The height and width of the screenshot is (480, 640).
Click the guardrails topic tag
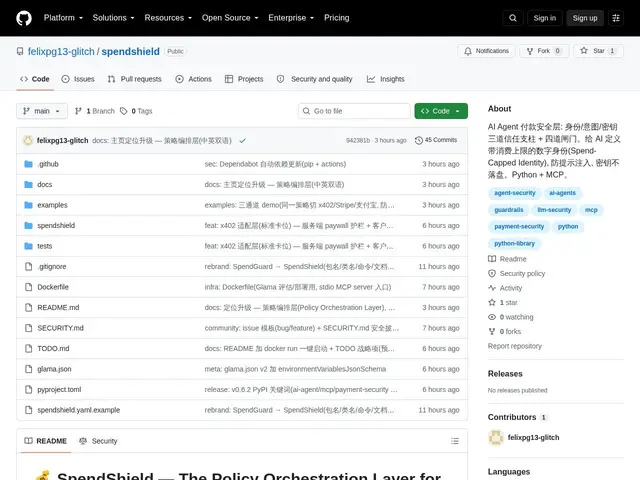tap(508, 210)
